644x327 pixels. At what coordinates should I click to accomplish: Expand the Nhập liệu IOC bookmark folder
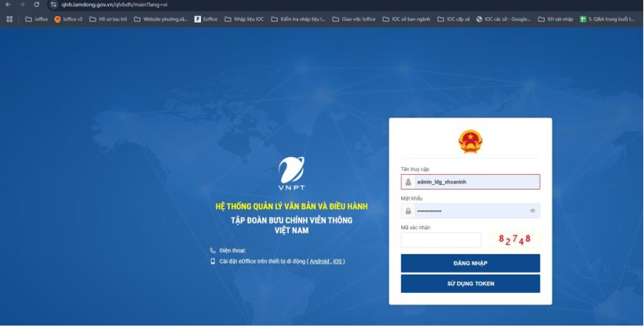(244, 19)
